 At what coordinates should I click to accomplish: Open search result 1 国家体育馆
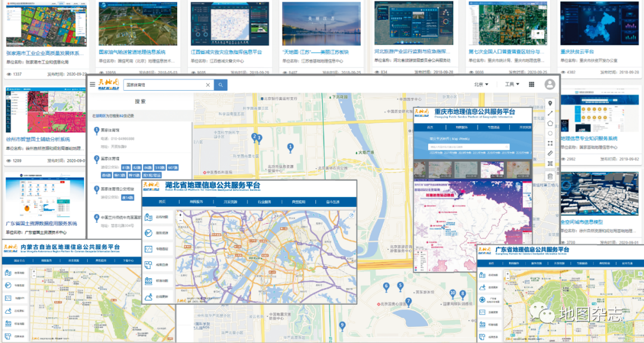pyautogui.click(x=110, y=130)
